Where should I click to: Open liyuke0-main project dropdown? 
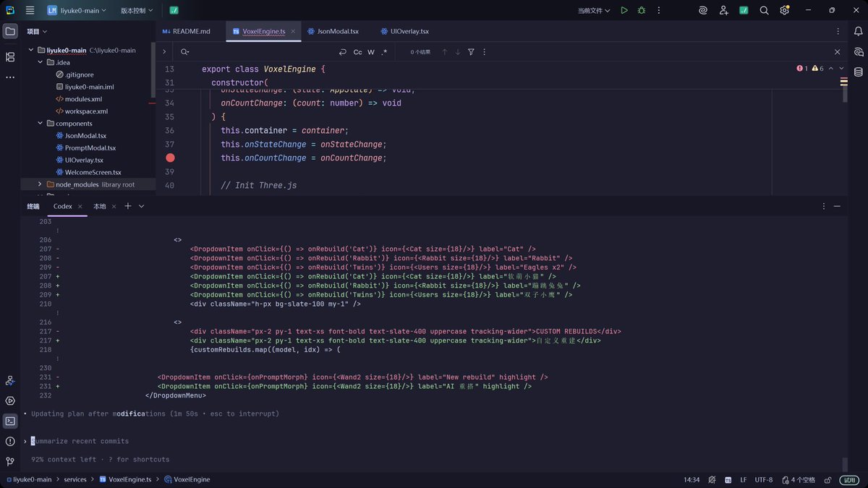click(x=76, y=10)
